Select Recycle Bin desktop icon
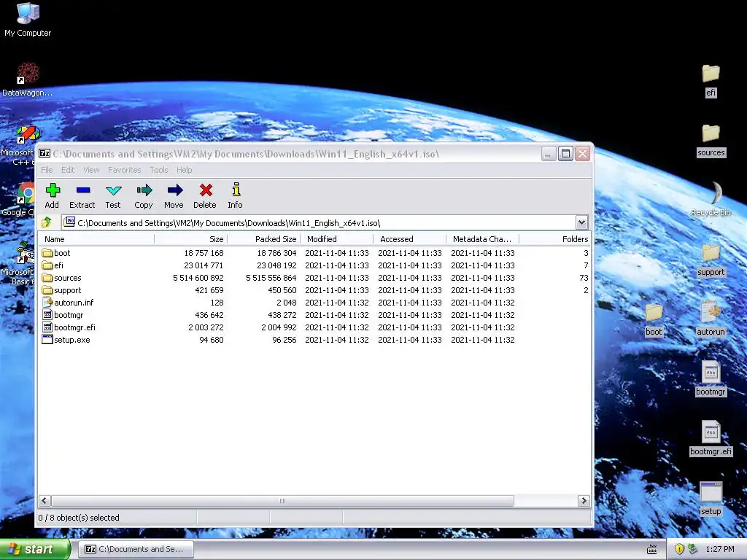The height and width of the screenshot is (560, 747). [711, 199]
